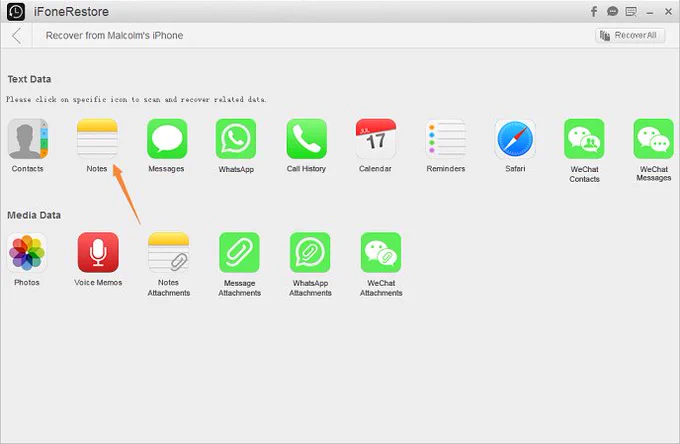This screenshot has width=680, height=444.
Task: Choose the Calendar icon
Action: point(376,139)
